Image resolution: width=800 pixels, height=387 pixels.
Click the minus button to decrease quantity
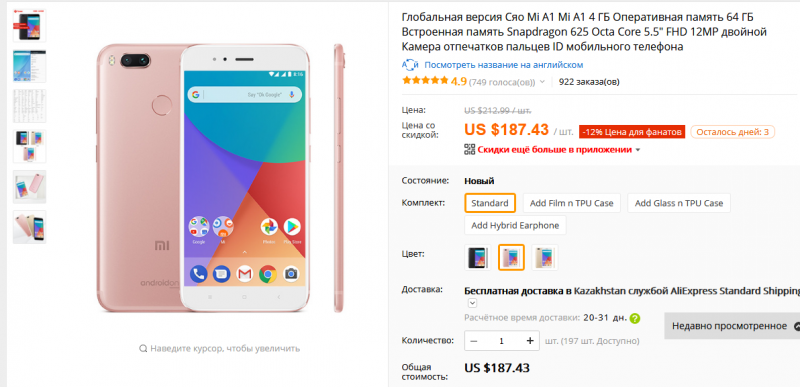point(474,341)
